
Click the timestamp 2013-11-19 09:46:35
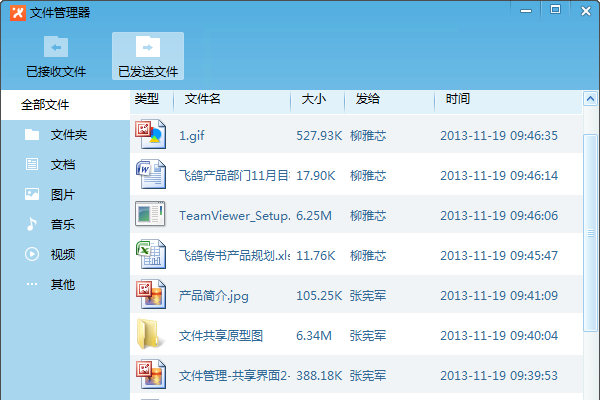(499, 136)
